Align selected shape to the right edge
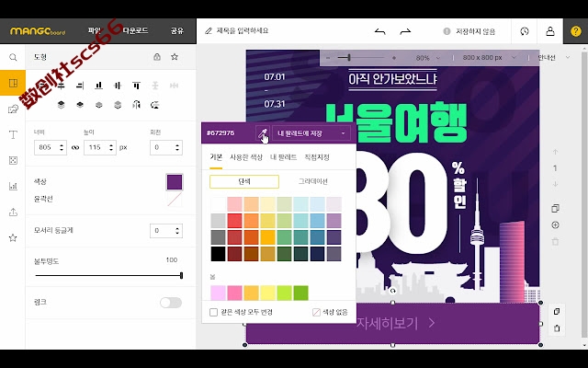Viewport: 588px width, 368px height. [x=80, y=86]
